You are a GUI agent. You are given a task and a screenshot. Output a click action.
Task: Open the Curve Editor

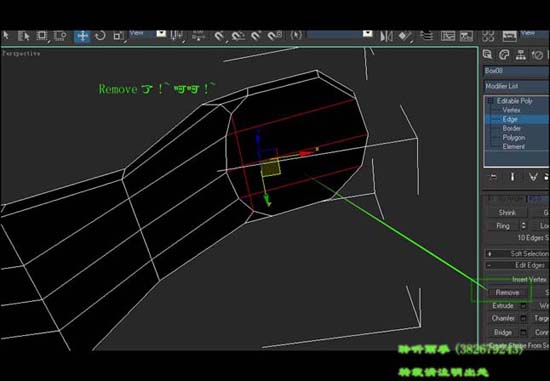pyautogui.click(x=448, y=36)
